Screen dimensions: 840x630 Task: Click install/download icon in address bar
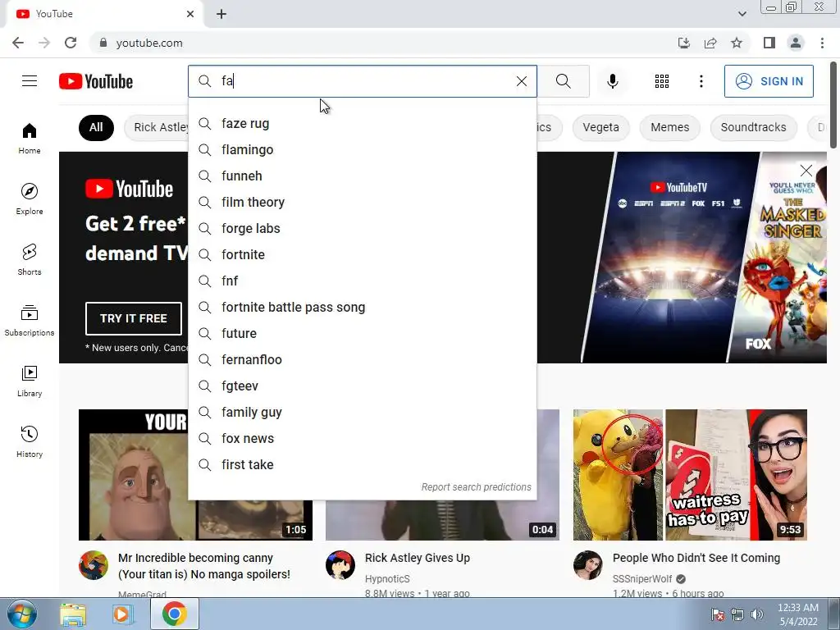pyautogui.click(x=683, y=43)
